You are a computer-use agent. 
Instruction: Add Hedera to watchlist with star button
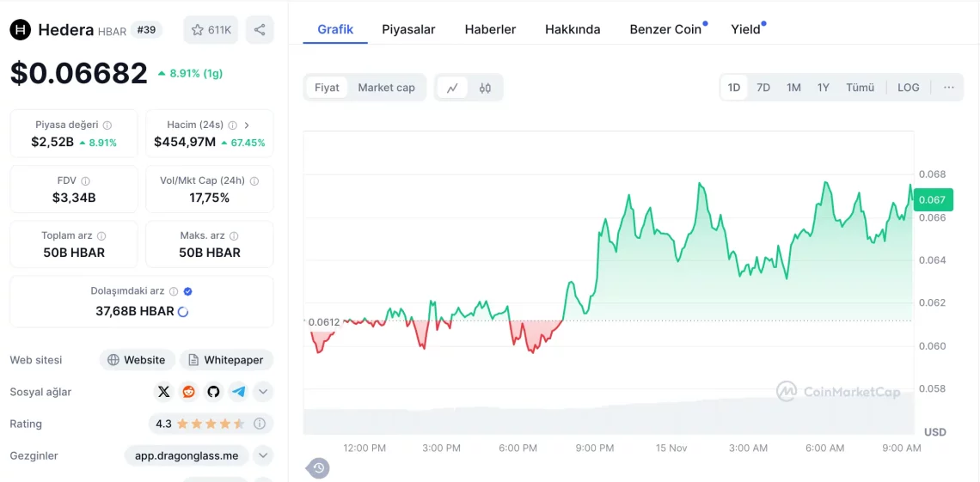pos(211,30)
